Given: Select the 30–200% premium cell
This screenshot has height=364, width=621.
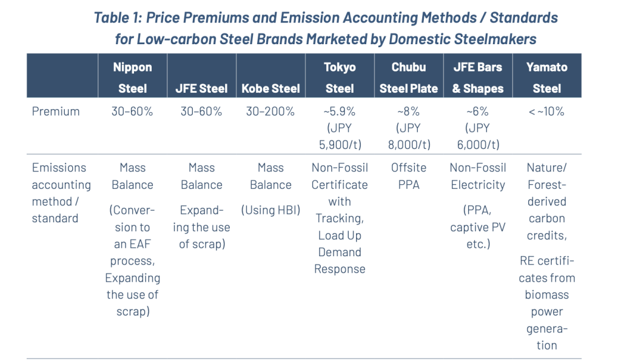Looking at the screenshot, I should tap(270, 111).
